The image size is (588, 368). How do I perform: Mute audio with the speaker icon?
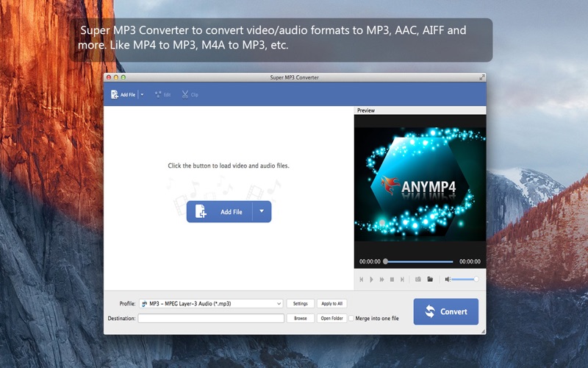pyautogui.click(x=448, y=279)
